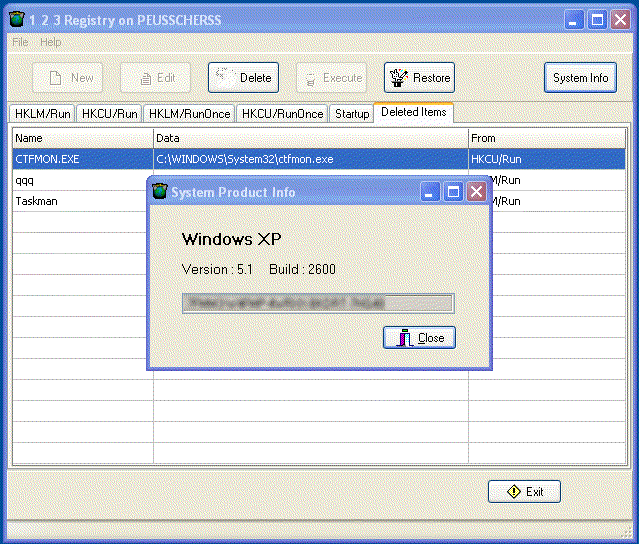Click the New button's document icon
The image size is (639, 544).
coord(55,78)
